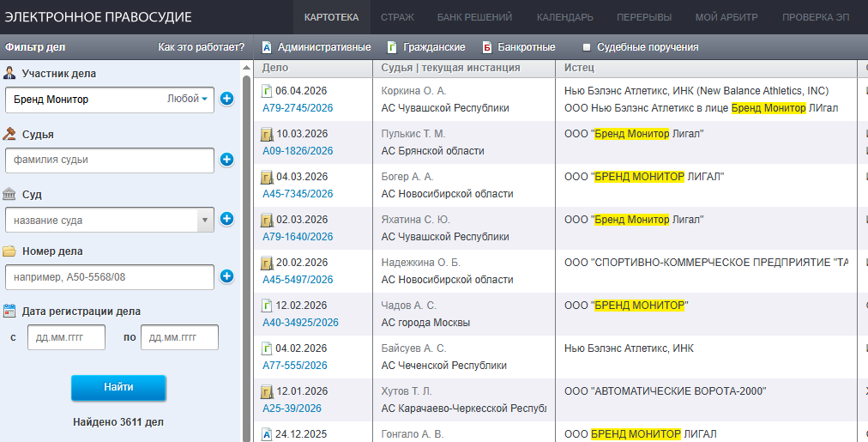Expand the court name dropdown arrow

(205, 220)
